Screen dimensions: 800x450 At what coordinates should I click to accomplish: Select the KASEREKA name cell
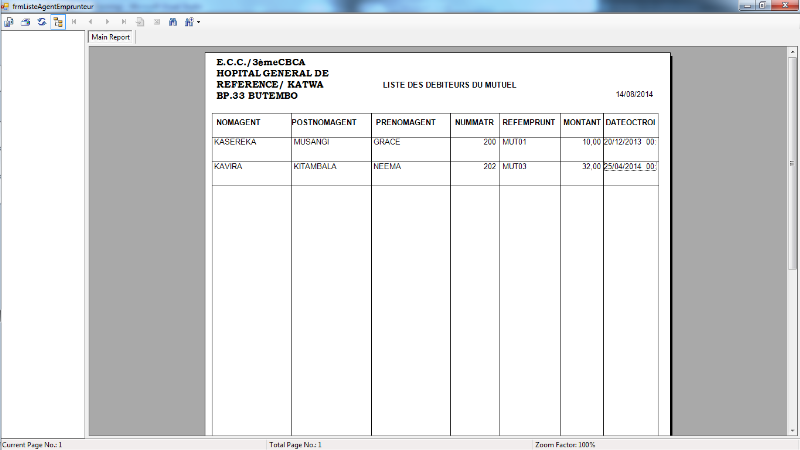pos(235,142)
